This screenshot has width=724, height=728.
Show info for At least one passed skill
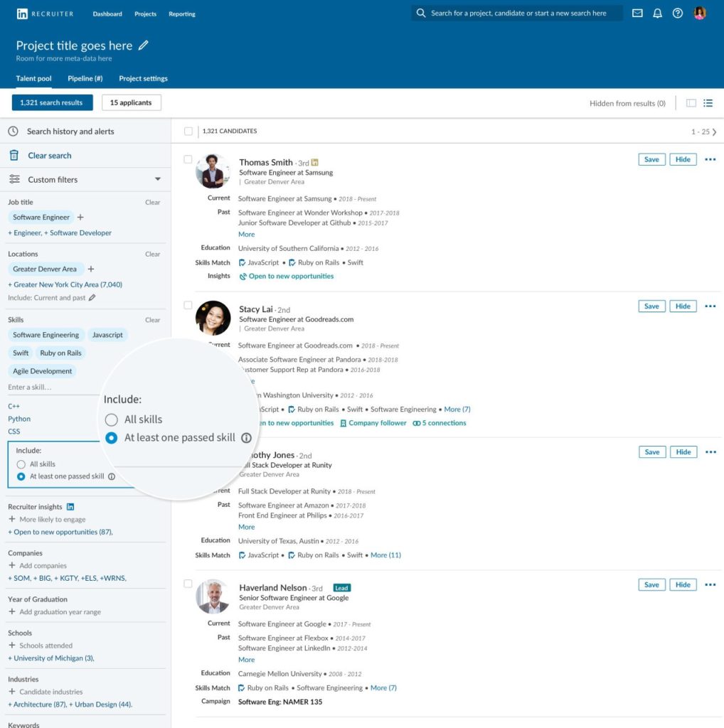point(112,476)
